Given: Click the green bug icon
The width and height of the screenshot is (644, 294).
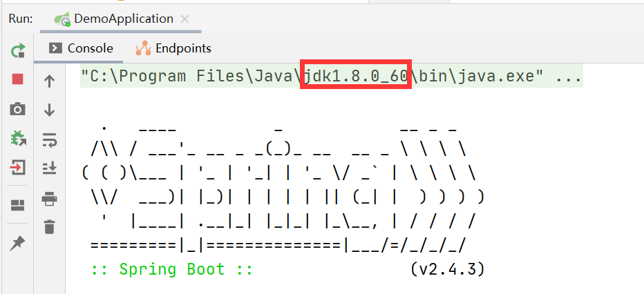Looking at the screenshot, I should pyautogui.click(x=18, y=138).
